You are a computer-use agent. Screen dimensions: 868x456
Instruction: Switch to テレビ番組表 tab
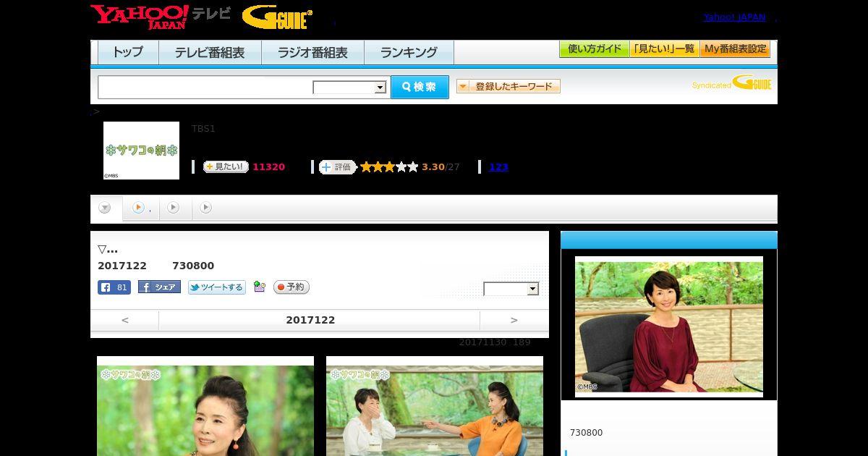coord(210,53)
